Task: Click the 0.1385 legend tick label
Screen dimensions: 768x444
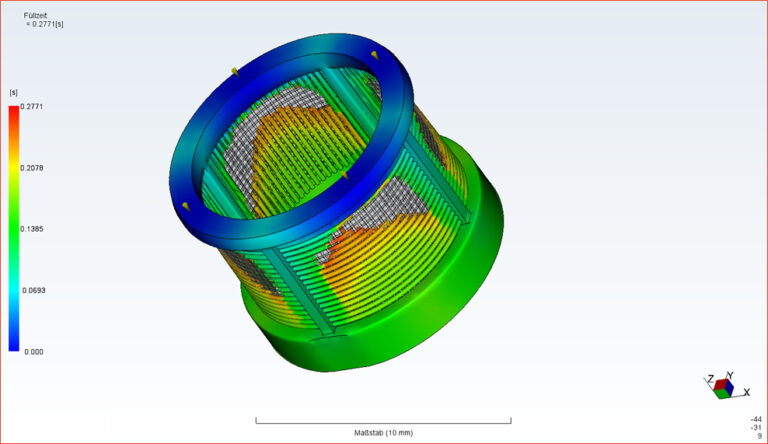Action: pos(33,229)
